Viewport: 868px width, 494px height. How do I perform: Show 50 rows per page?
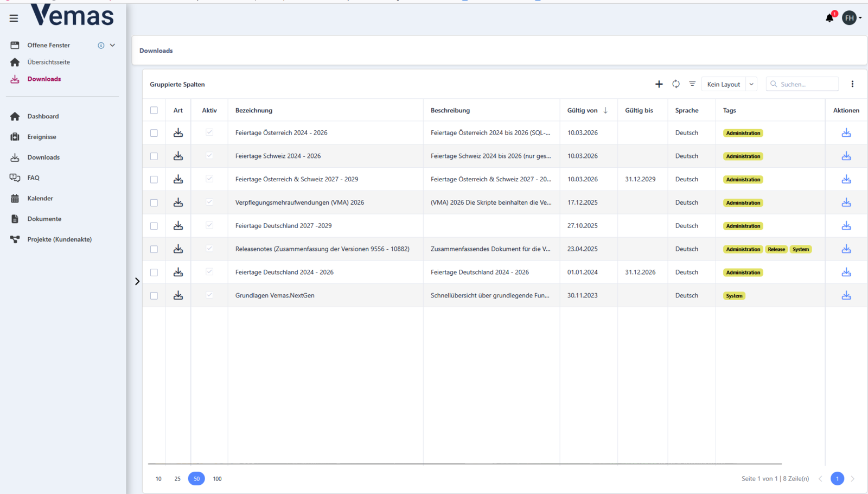coord(196,479)
